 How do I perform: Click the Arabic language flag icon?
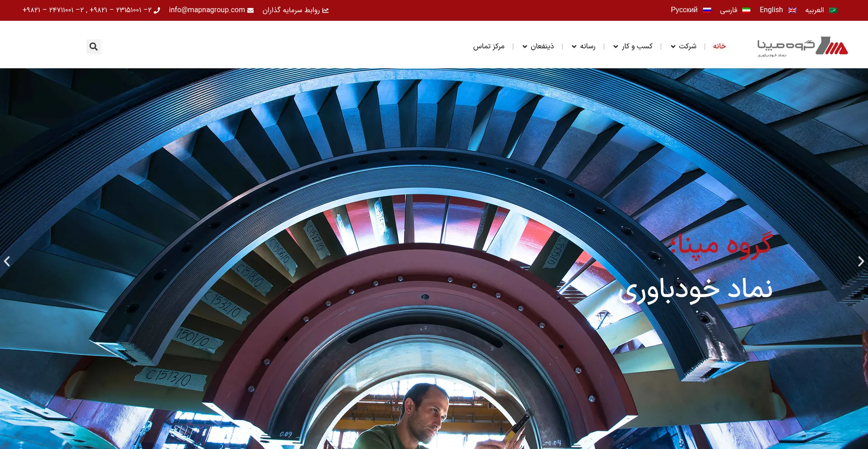coord(833,10)
